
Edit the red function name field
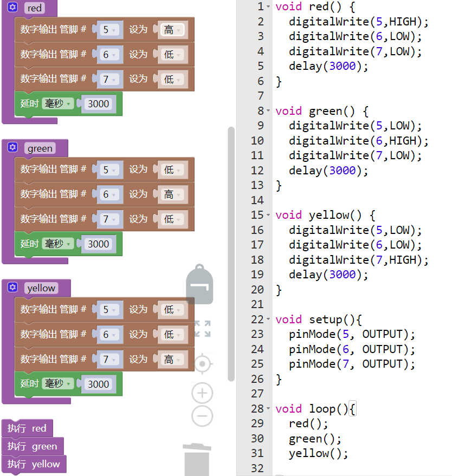(x=35, y=8)
